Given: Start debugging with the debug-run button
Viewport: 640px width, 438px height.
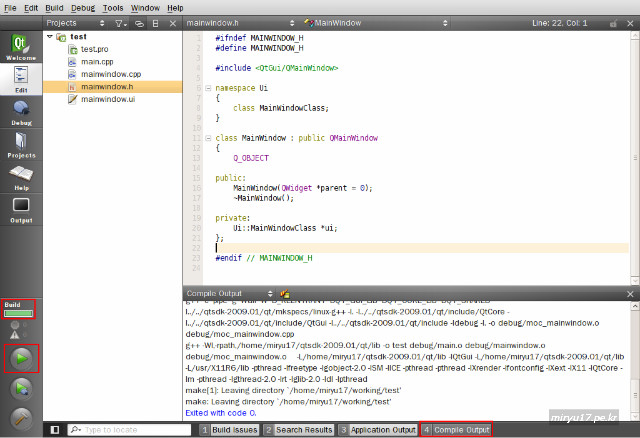Looking at the screenshot, I should (21, 389).
